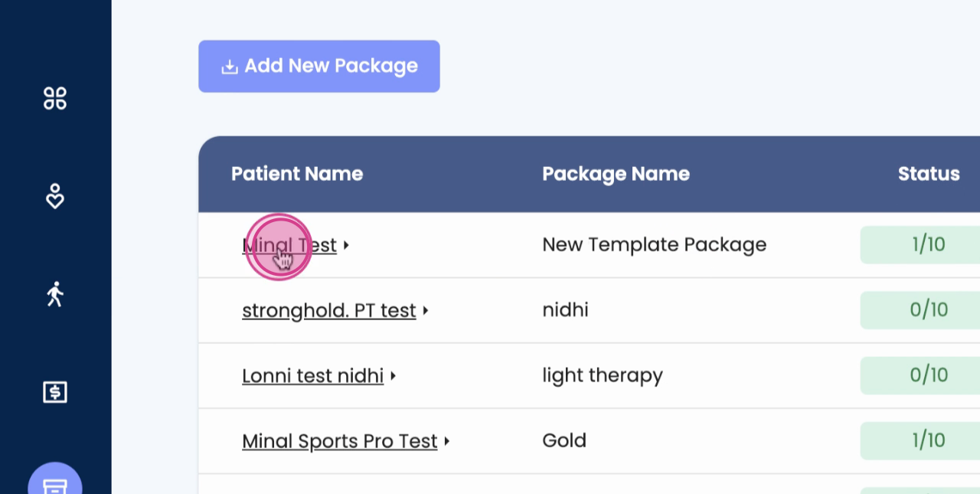The height and width of the screenshot is (494, 980).
Task: Click the light therapy package name cell
Action: pos(603,375)
